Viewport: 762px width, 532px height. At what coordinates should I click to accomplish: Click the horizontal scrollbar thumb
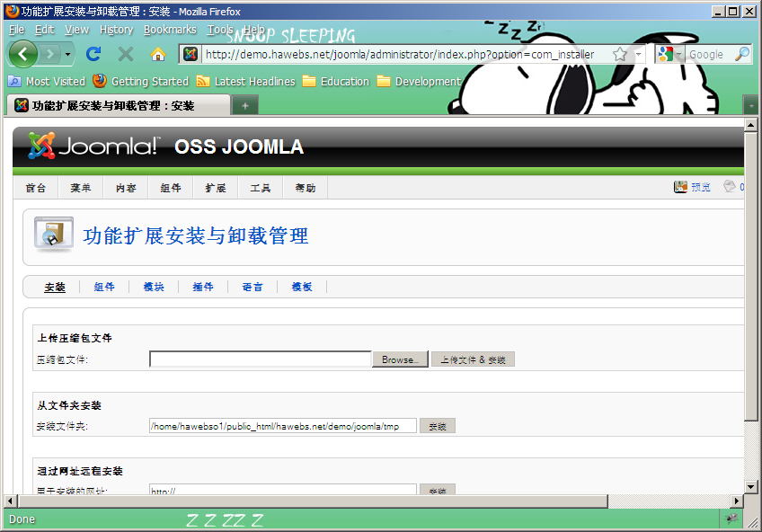click(313, 501)
